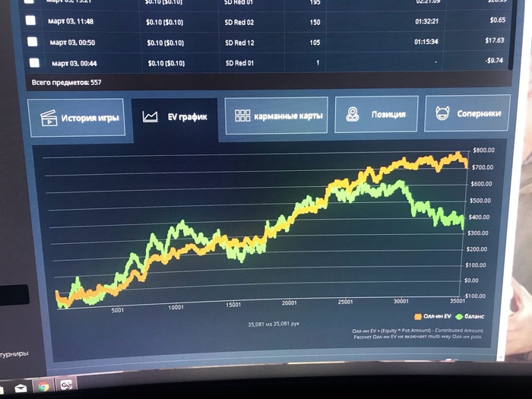The height and width of the screenshot is (399, 532).
Task: Open the Mail app from the taskbar
Action: (21, 388)
